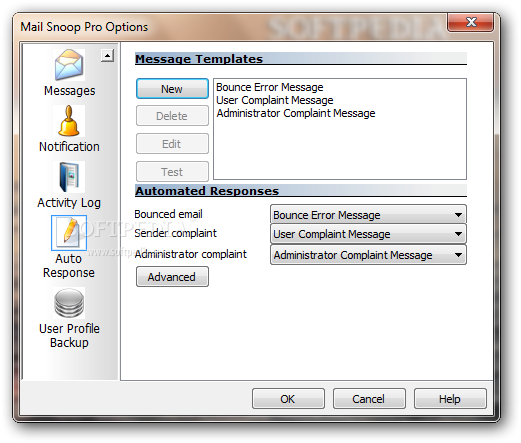Open the Messages envelope icon
521x443 pixels.
point(69,65)
